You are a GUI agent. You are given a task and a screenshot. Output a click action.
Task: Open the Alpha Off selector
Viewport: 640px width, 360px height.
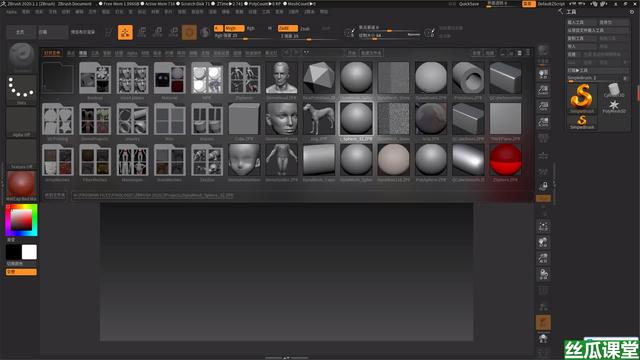[21, 122]
